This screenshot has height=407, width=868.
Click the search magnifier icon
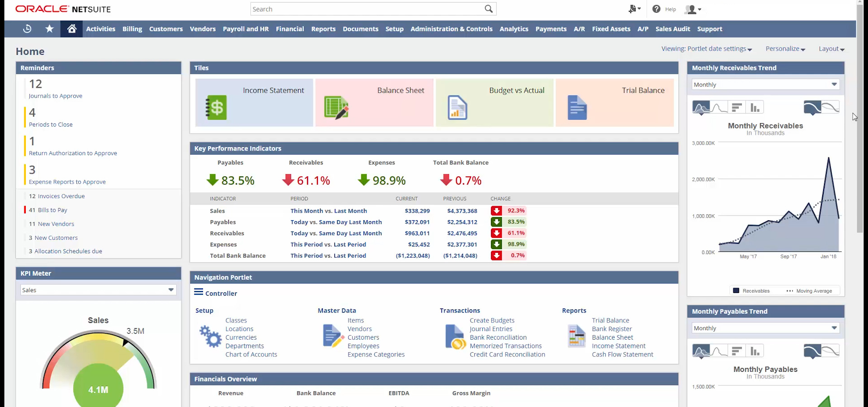coord(488,9)
